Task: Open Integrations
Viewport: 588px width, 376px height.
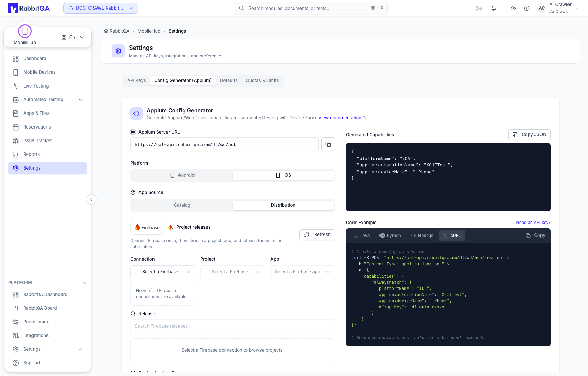Action: (48, 335)
